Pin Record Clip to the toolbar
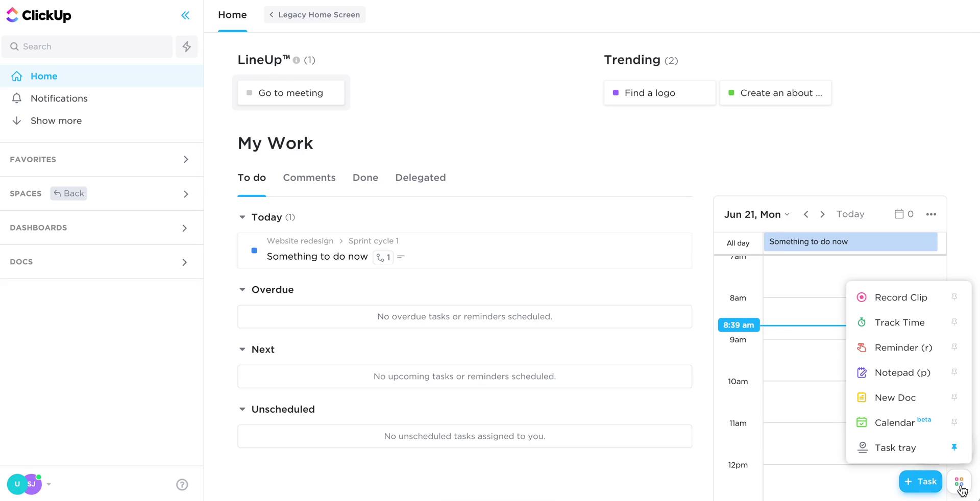This screenshot has height=501, width=980. [x=954, y=297]
